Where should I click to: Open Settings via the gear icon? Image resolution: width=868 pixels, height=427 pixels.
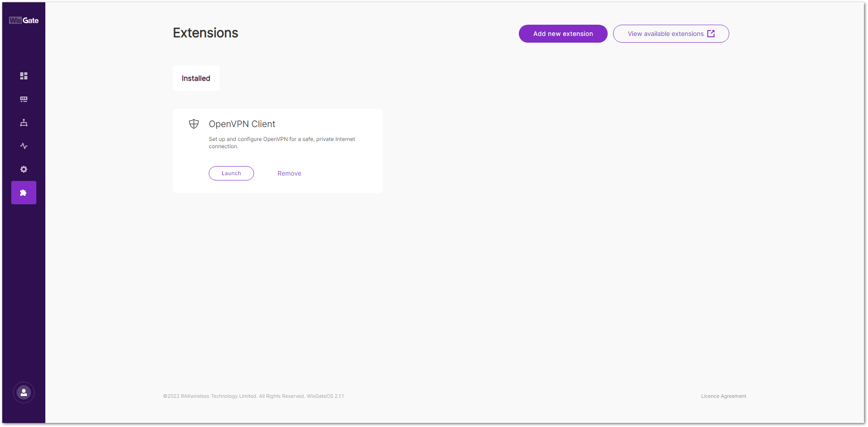[24, 169]
